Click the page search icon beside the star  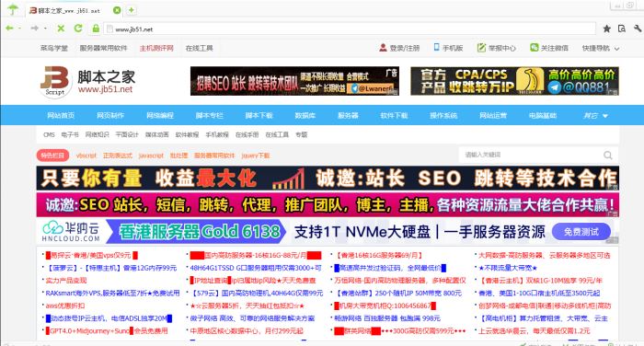click(622, 29)
